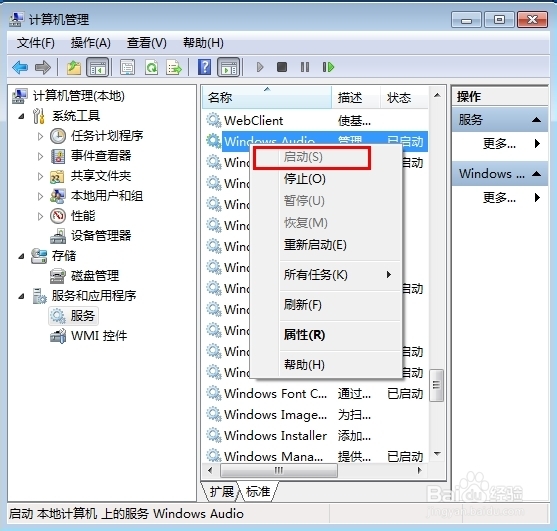
Task: Sort by the 状态 column header
Action: click(x=404, y=97)
